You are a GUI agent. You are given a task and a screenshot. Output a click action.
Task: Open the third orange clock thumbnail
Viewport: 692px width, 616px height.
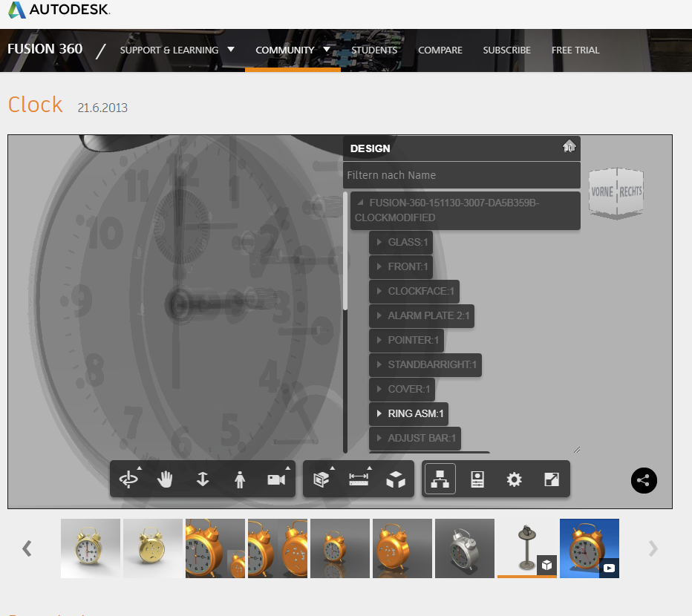point(215,548)
